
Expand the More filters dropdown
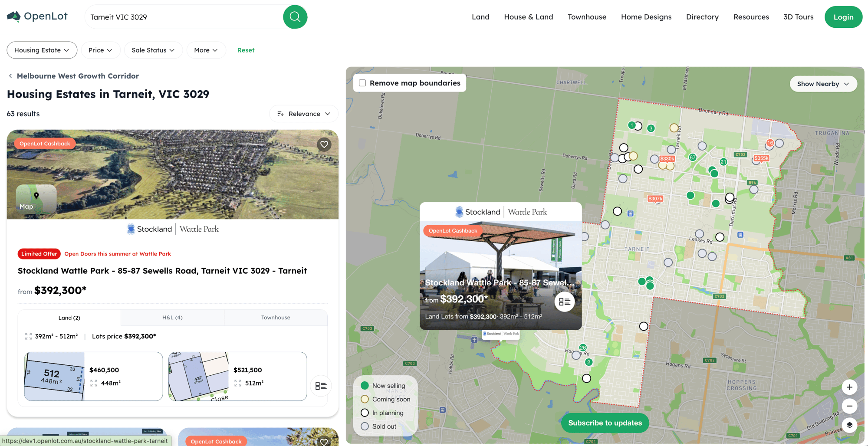[x=206, y=50]
